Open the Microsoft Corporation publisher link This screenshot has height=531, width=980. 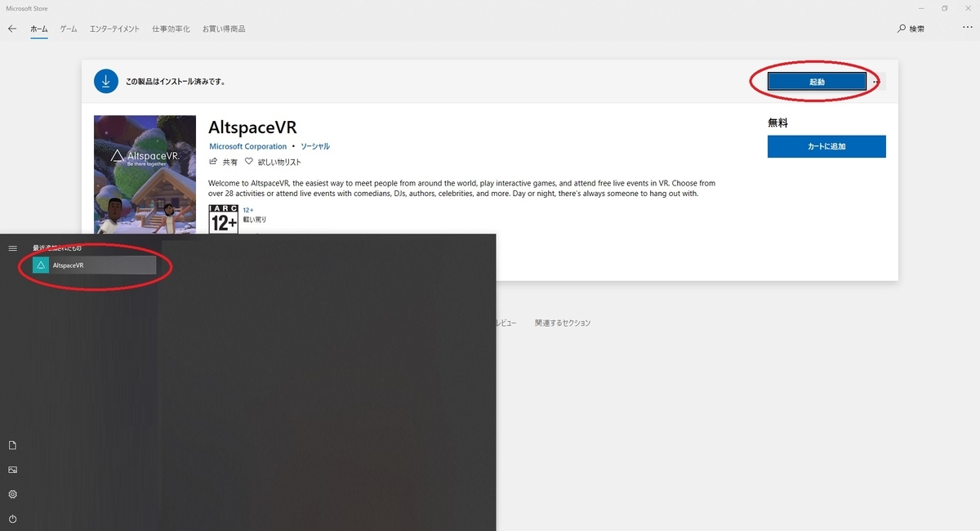pyautogui.click(x=247, y=146)
